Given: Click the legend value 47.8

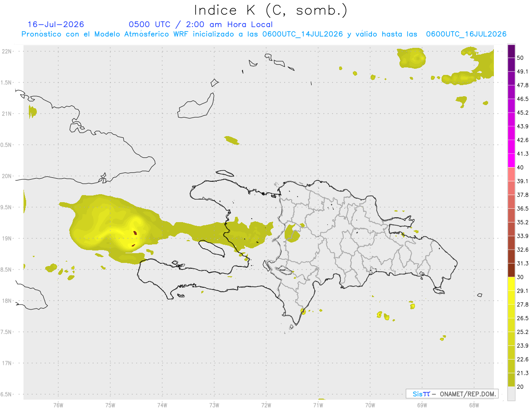Looking at the screenshot, I should (x=523, y=85).
